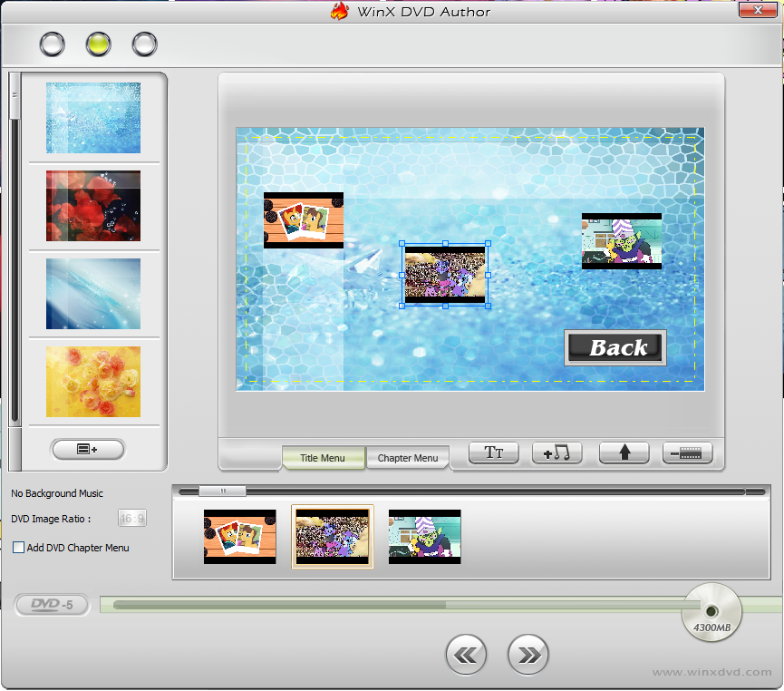Click the 4300MB disc icon
Viewport: 784px width, 691px height.
711,612
